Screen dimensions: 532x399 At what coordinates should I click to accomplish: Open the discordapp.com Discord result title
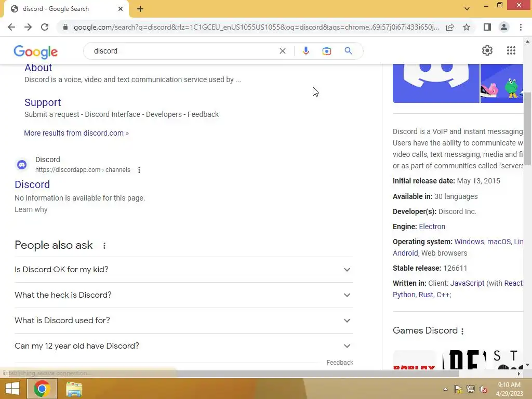[32, 184]
